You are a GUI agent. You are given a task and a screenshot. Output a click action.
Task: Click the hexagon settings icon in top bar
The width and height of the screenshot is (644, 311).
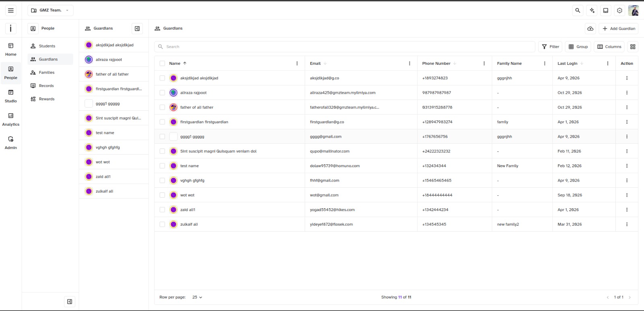click(x=619, y=10)
